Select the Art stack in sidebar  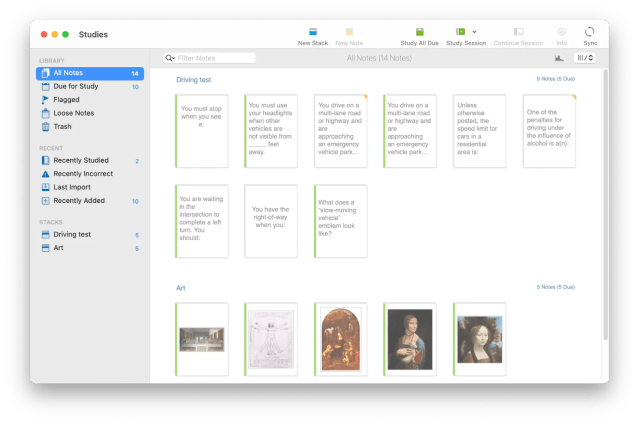90,248
